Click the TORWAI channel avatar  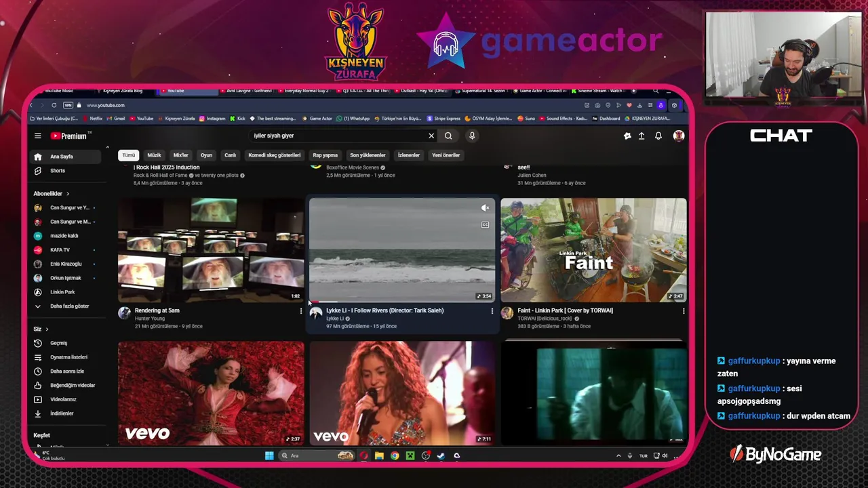(507, 312)
